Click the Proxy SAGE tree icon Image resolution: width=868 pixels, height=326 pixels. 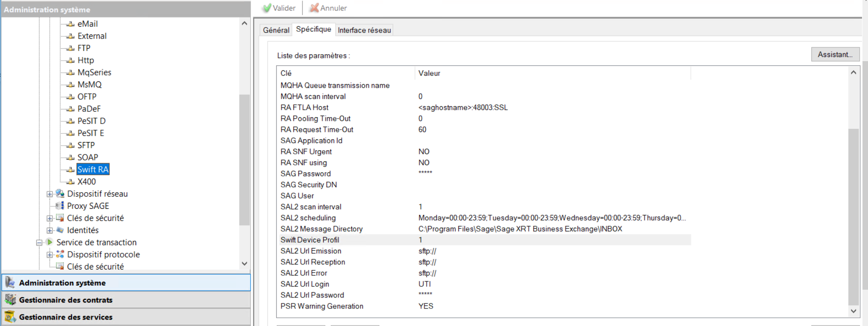pyautogui.click(x=60, y=206)
